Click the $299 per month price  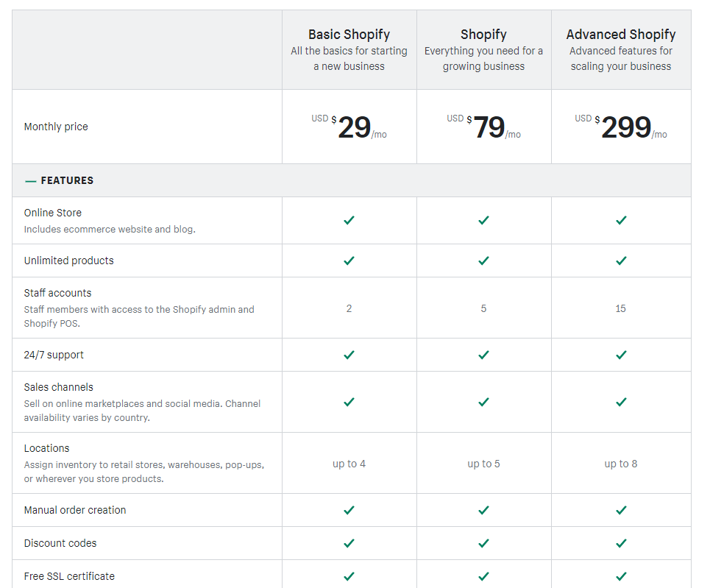pyautogui.click(x=621, y=127)
